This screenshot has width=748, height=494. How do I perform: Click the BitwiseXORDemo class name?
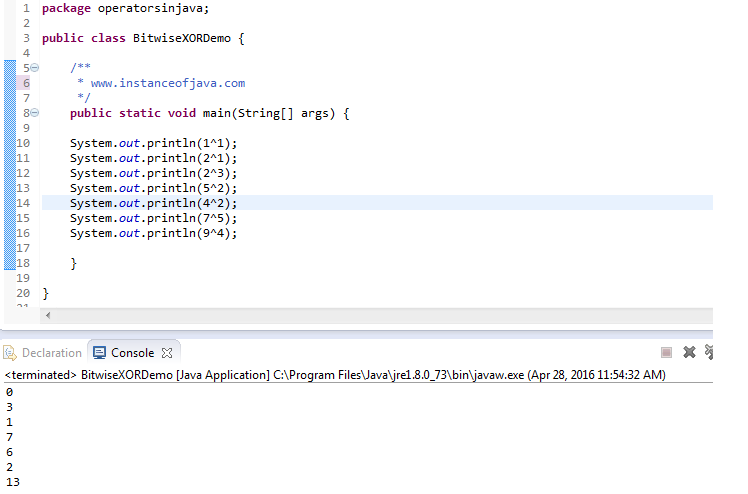click(182, 38)
